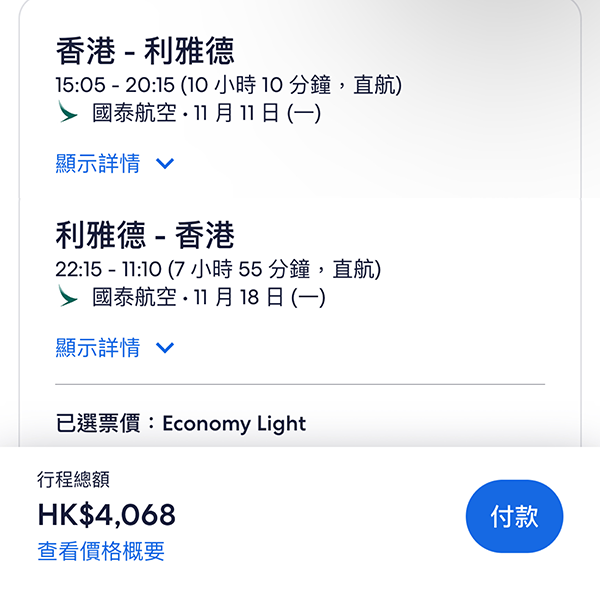600x600 pixels.
Task: Open 顯示詳情 for 利雅德 - 香港 flight
Action: pos(98,348)
